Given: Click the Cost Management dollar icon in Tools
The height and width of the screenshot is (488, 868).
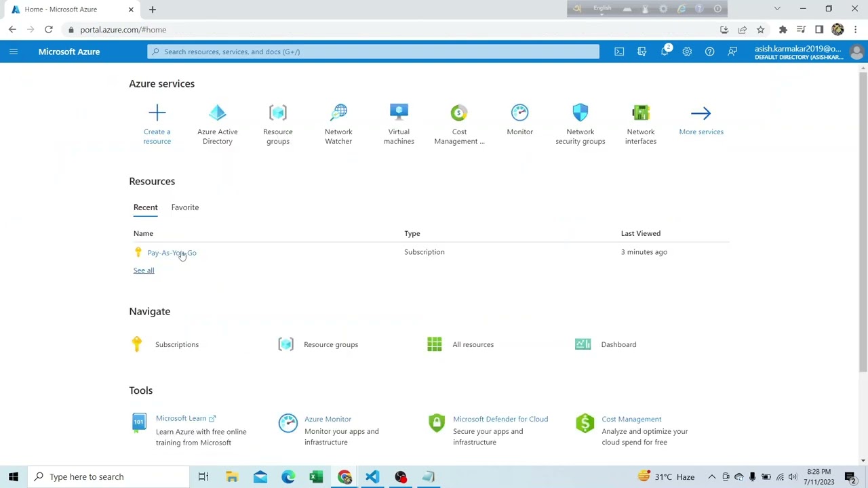Looking at the screenshot, I should pyautogui.click(x=585, y=423).
